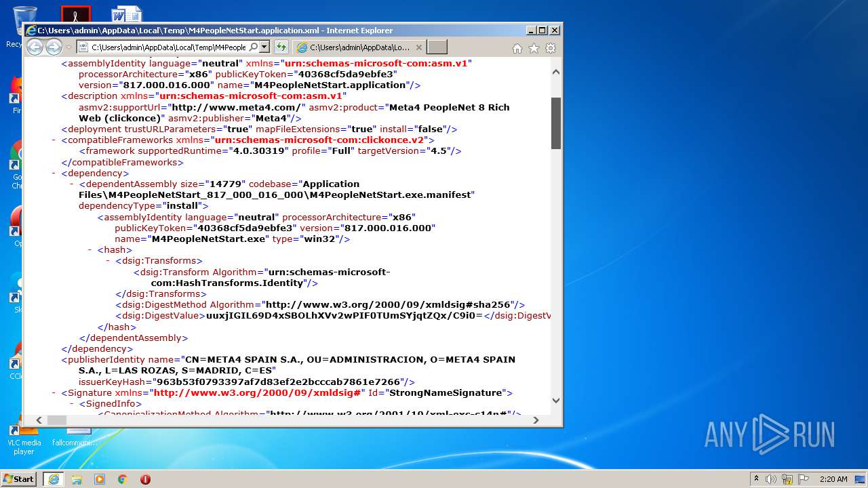Open the Word document desktop icon
868x488 pixels.
click(127, 14)
